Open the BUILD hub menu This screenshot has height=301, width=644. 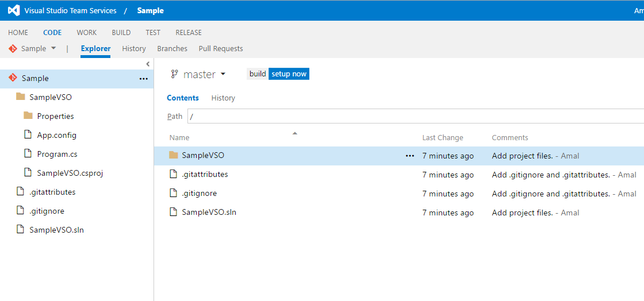[x=121, y=33]
